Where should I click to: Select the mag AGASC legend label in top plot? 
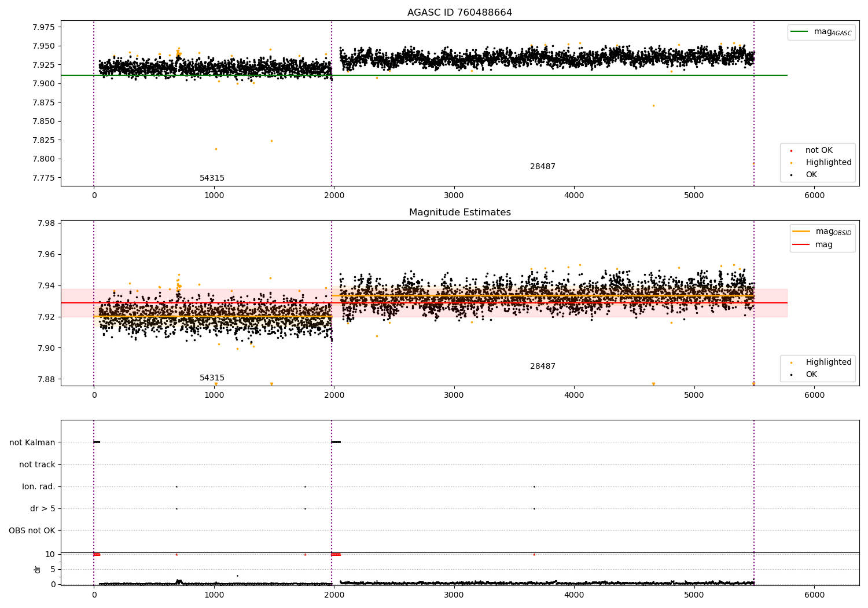pos(833,32)
